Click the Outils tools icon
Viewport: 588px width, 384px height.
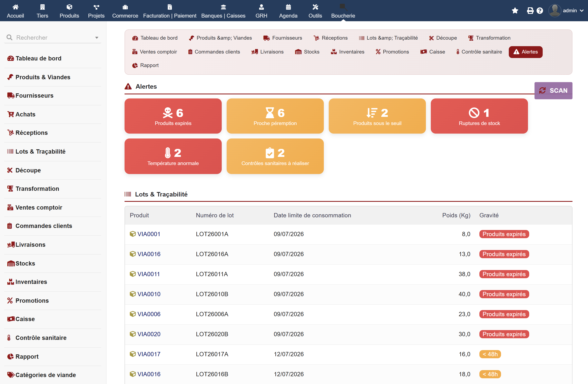315,7
